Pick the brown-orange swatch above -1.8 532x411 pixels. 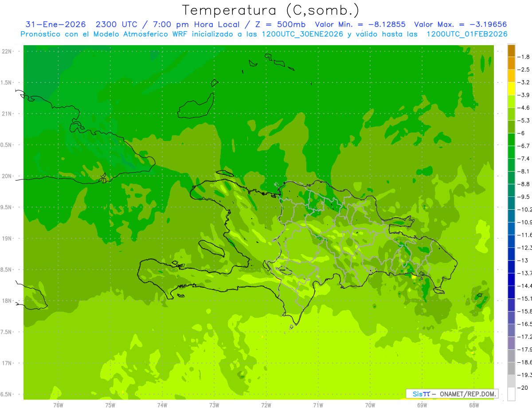point(511,51)
